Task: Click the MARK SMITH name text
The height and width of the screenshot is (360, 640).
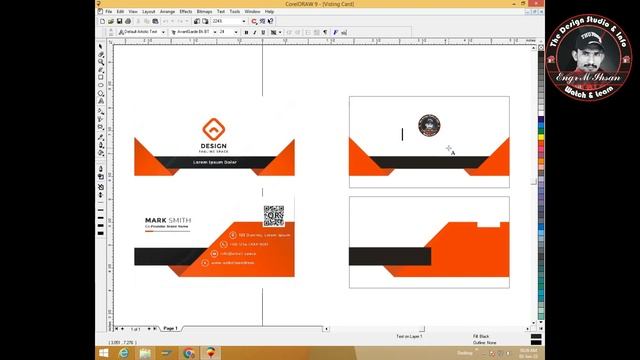Action: tap(168, 220)
